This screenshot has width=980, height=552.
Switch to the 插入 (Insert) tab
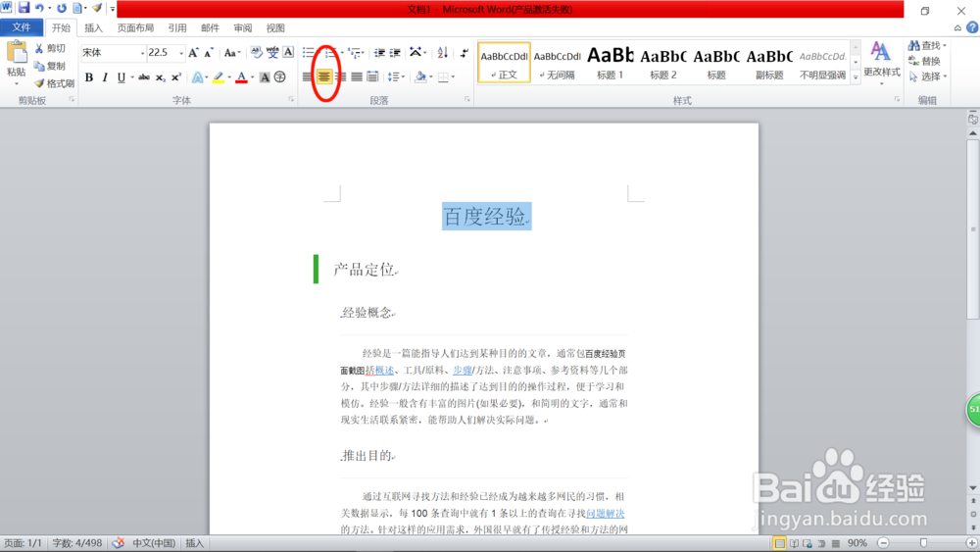click(x=93, y=28)
